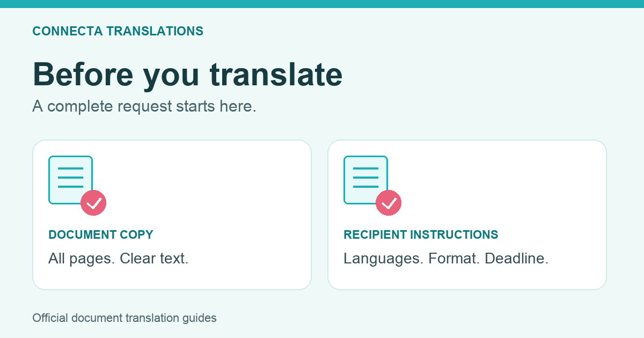Click 'Official document translation guides' footer text

125,318
